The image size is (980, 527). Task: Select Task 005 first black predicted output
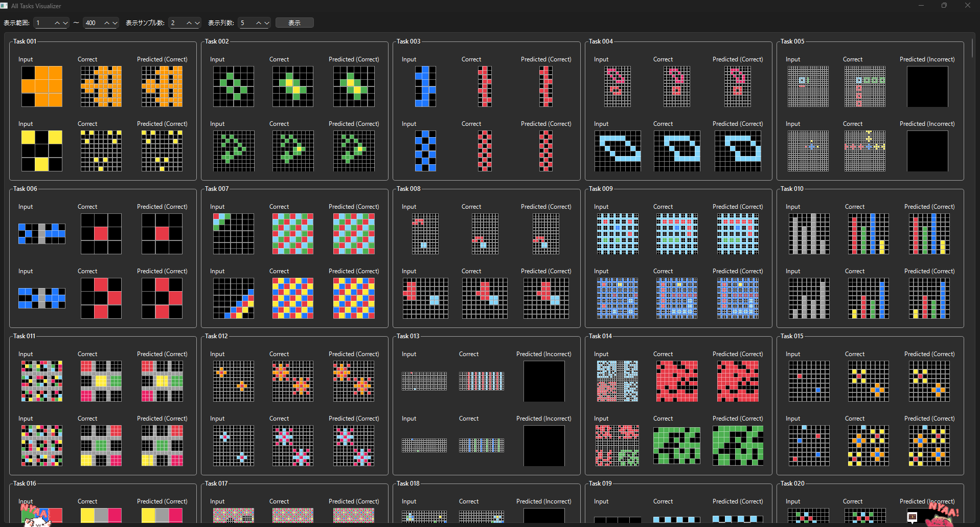pyautogui.click(x=927, y=86)
